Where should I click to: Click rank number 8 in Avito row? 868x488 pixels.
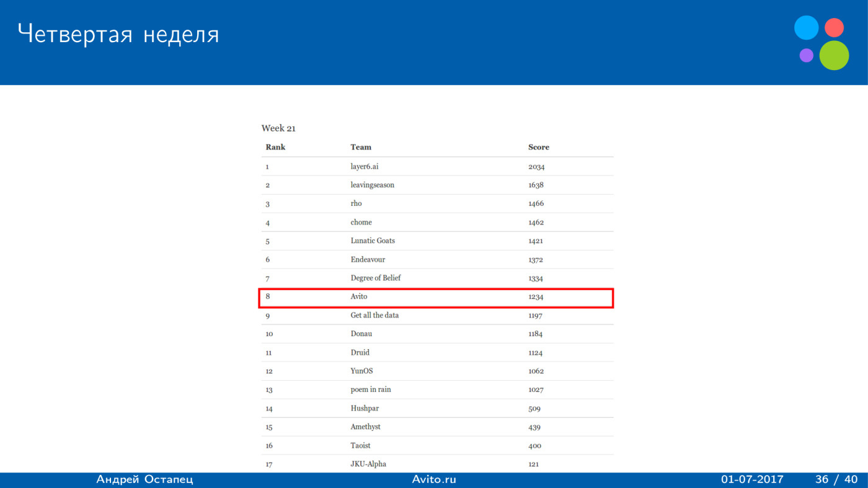tap(268, 296)
